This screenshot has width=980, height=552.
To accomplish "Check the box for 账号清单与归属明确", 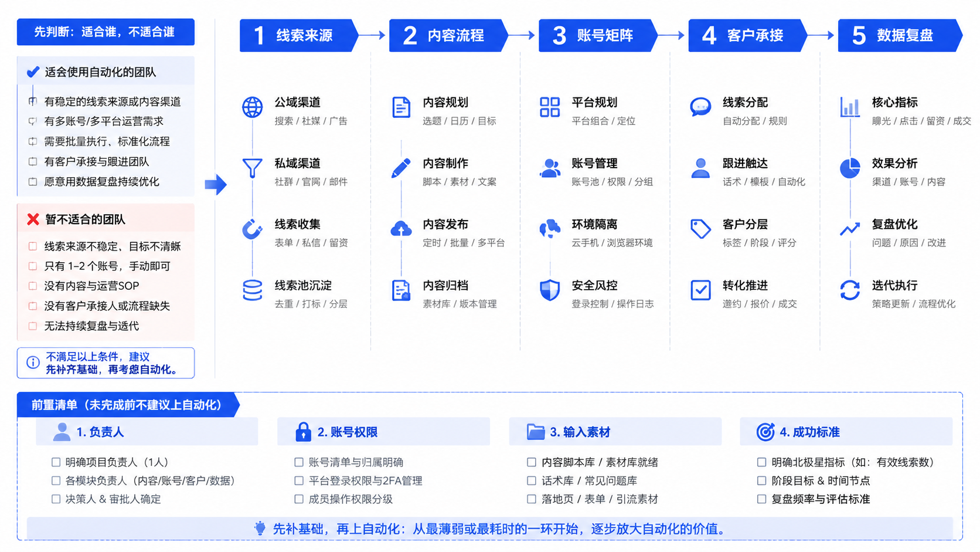I will (x=299, y=462).
